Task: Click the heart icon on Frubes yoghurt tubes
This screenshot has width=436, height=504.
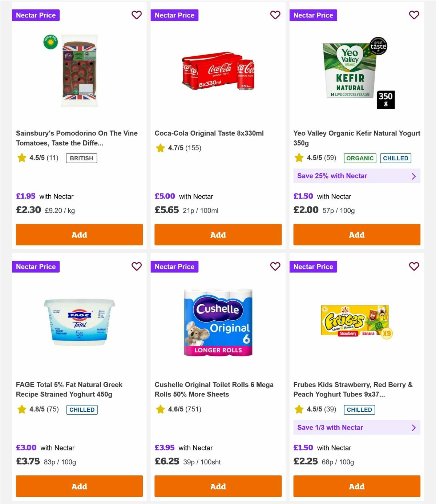Action: [414, 266]
